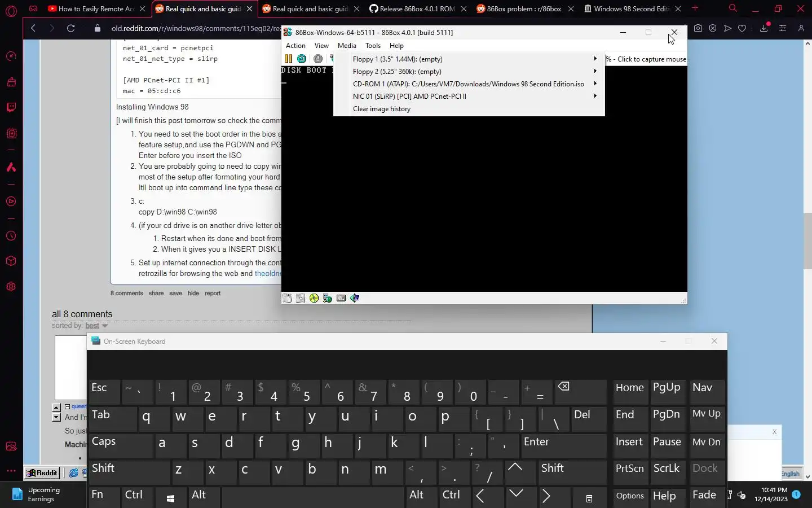The height and width of the screenshot is (508, 812).
Task: Click the CD-ROM disc icon in 86Box status bar
Action: (x=314, y=298)
